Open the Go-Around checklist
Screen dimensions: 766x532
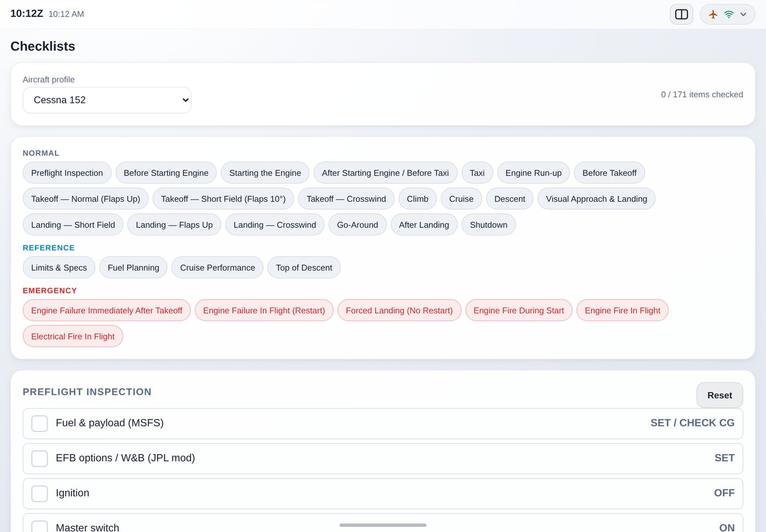(x=357, y=225)
